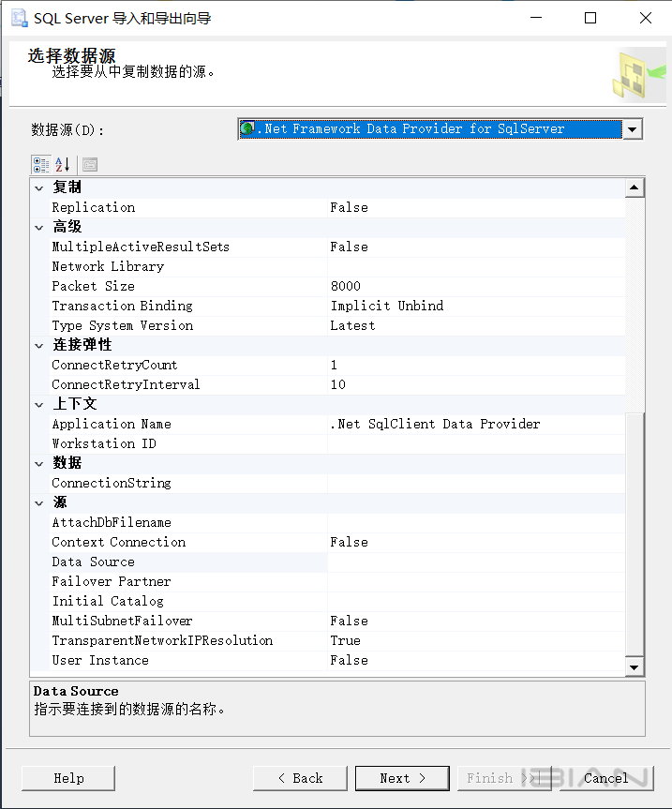
Task: Select the ConnectionString property label
Action: tap(112, 484)
